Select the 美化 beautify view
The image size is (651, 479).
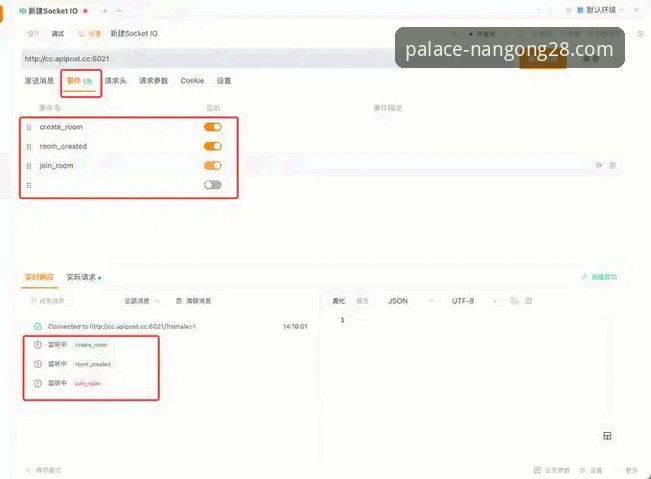tap(338, 301)
